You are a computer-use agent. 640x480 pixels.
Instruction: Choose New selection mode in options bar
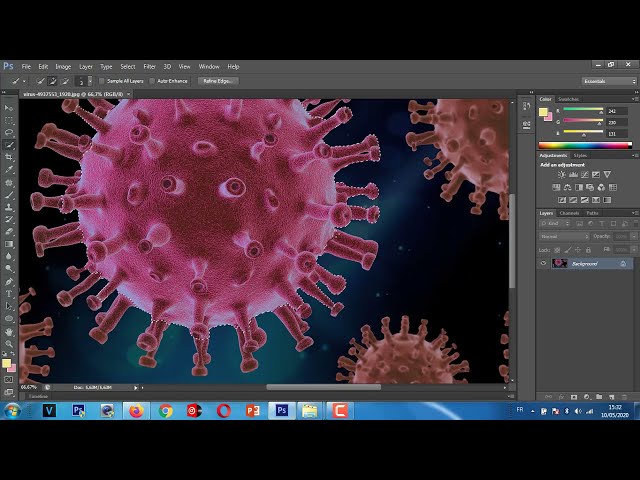[40, 81]
